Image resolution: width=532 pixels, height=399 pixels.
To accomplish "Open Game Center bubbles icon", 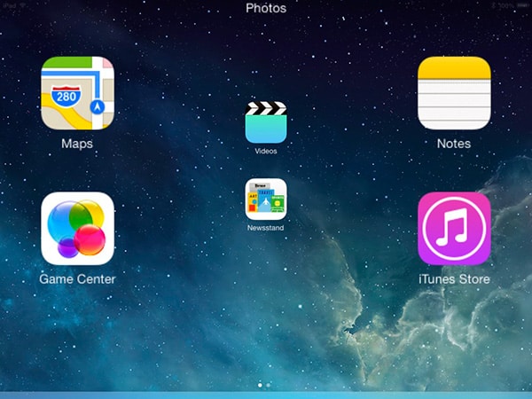I will [77, 229].
